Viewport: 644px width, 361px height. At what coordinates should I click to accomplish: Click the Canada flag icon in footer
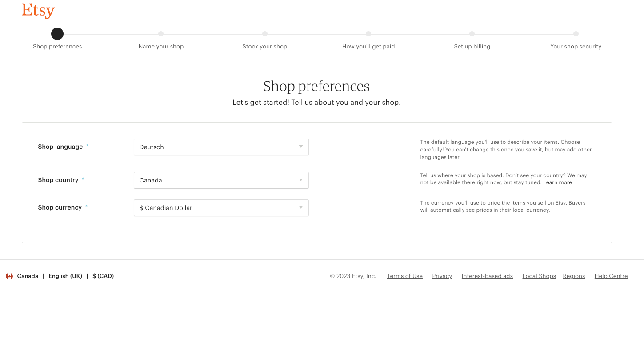tap(9, 276)
